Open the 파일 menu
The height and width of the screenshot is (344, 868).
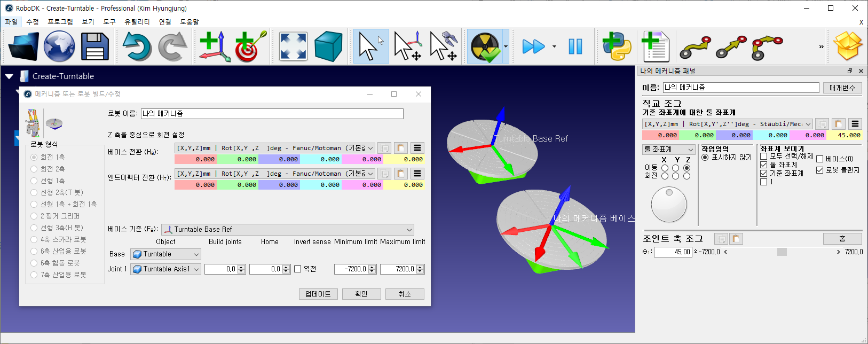11,22
